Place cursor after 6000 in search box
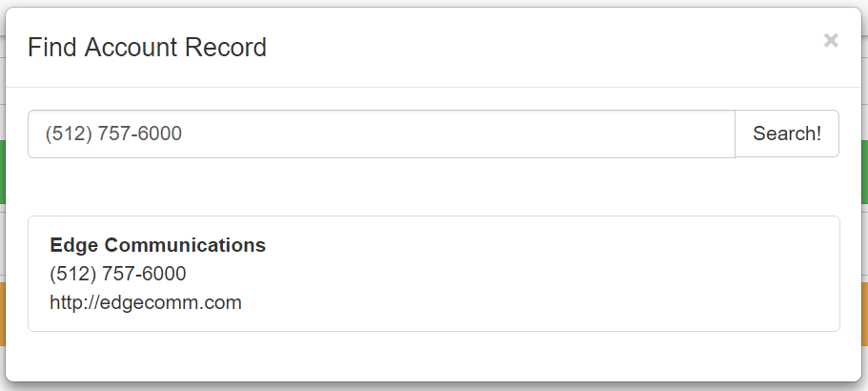The height and width of the screenshot is (391, 868). coord(183,134)
